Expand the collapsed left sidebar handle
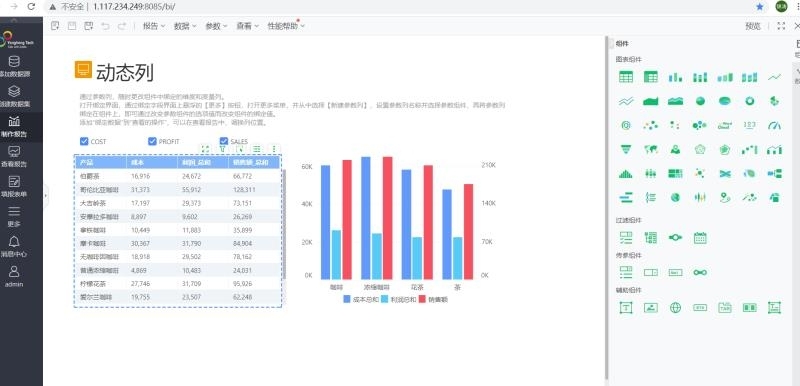This screenshot has width=800, height=386. (x=46, y=196)
